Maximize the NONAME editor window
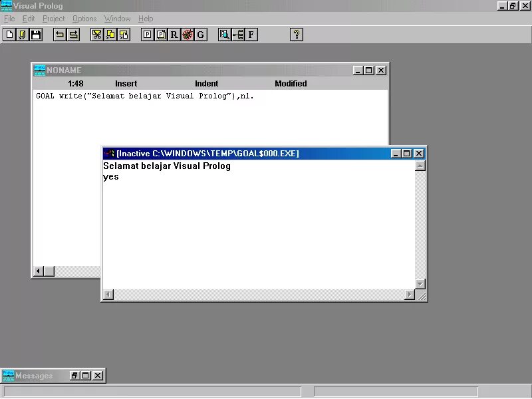532x399 pixels. 369,70
